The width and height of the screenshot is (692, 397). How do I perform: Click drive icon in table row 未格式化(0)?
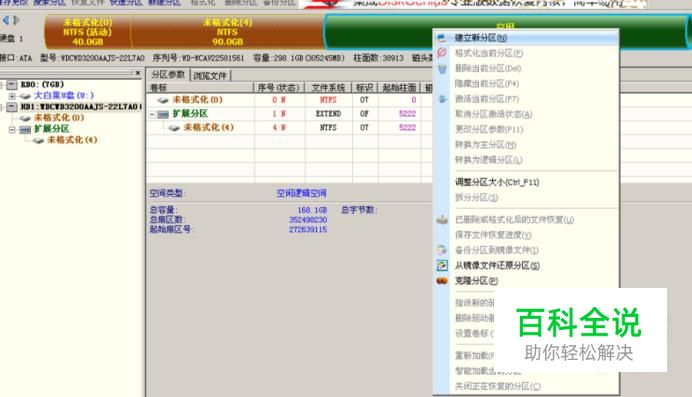(x=163, y=100)
